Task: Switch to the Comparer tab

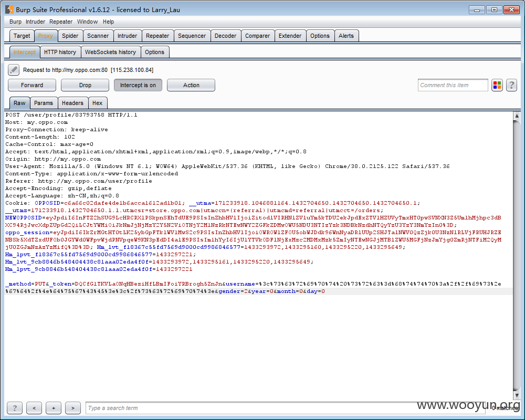Action: 257,36
